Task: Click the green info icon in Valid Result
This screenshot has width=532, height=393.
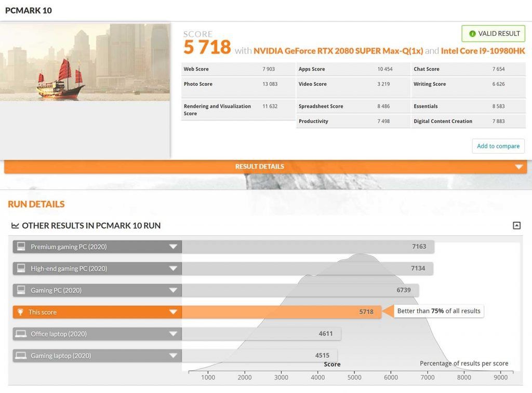Action: 472,34
